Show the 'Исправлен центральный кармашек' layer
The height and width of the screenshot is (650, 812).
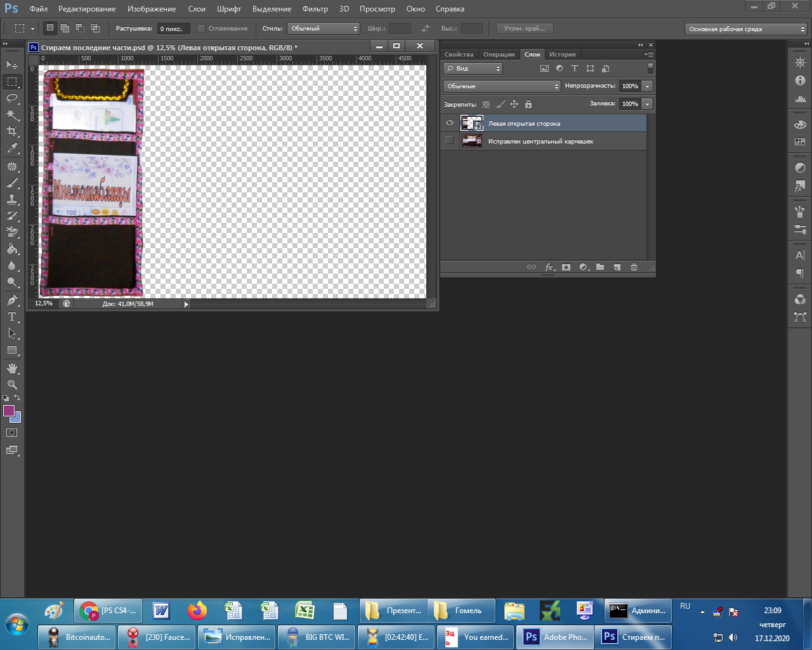point(450,140)
